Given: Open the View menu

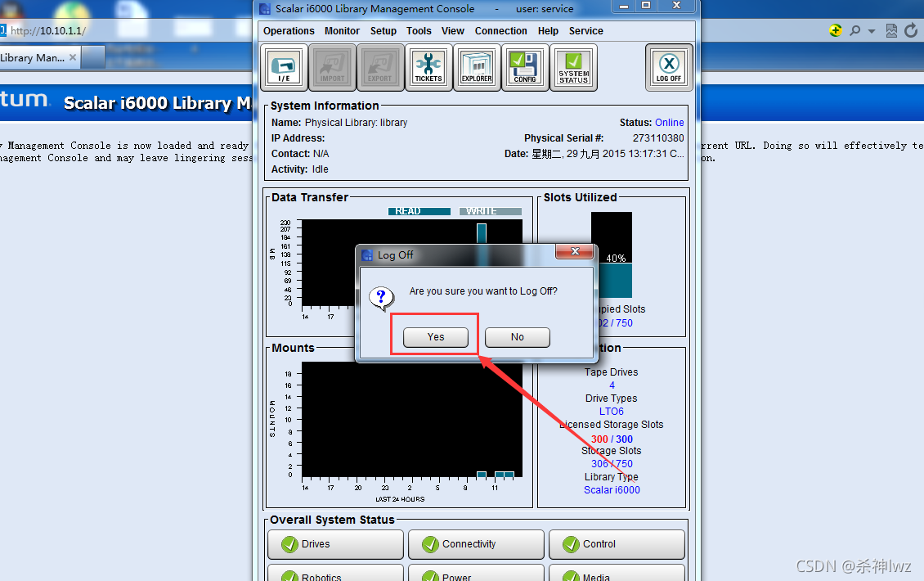Looking at the screenshot, I should click(452, 30).
